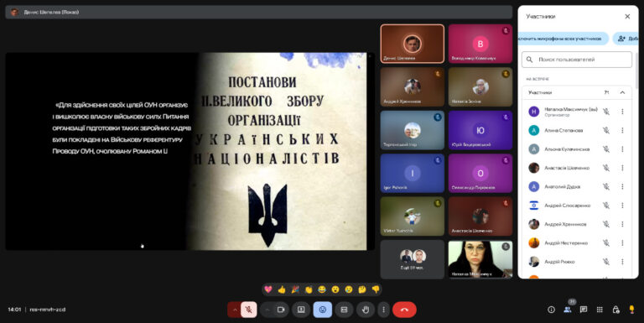Open video settings arrow beside camera
This screenshot has height=323, width=644.
coord(267,310)
